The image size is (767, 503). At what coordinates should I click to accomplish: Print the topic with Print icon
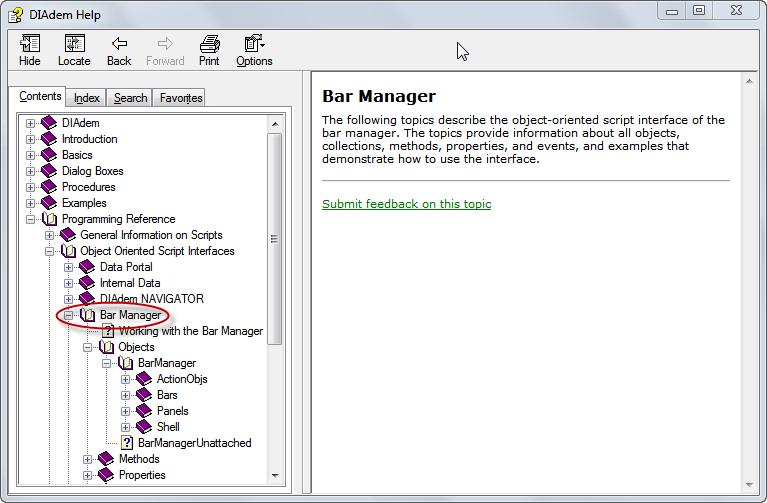(x=209, y=44)
